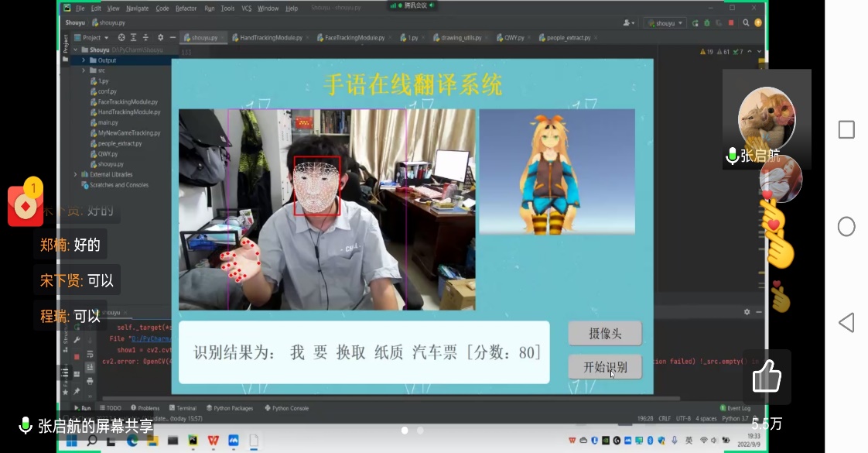The height and width of the screenshot is (453, 868).
Task: Click the 识别结果 recognition result text box
Action: click(x=364, y=352)
